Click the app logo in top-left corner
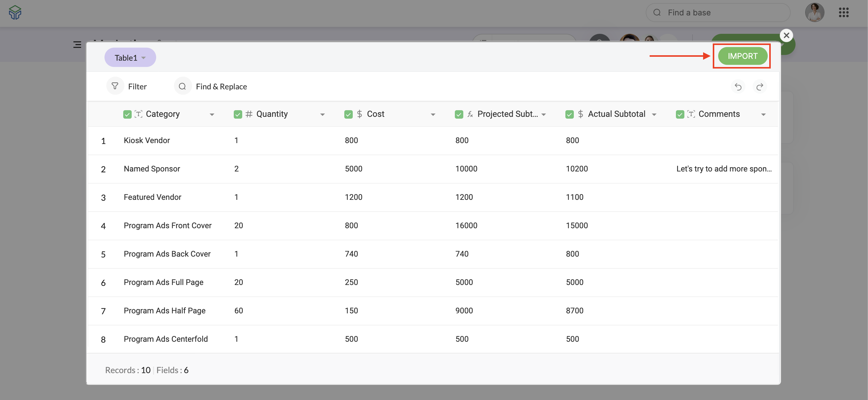Image resolution: width=868 pixels, height=400 pixels. (x=15, y=12)
